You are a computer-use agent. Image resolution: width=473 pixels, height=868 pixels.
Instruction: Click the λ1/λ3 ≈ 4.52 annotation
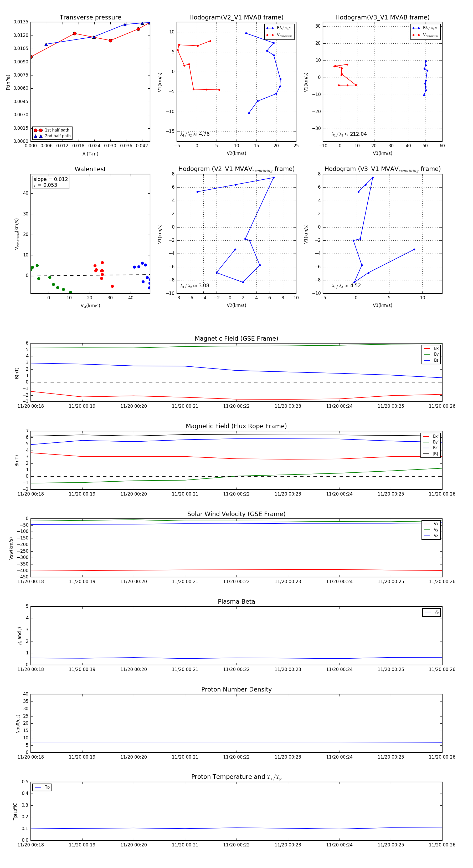tap(346, 286)
